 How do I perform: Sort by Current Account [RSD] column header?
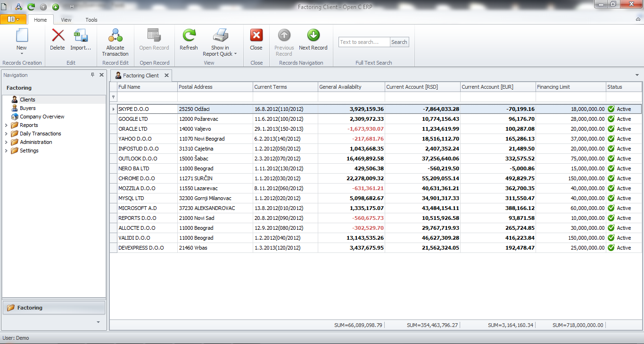click(x=422, y=87)
